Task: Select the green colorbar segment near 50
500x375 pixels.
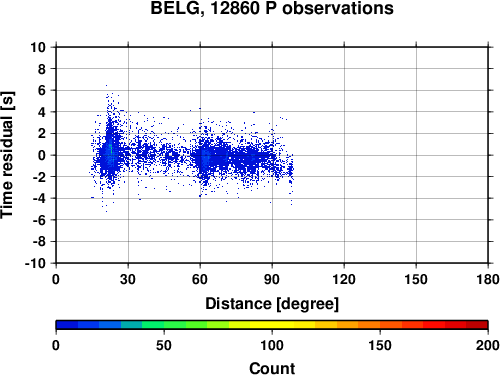Action: point(164,325)
